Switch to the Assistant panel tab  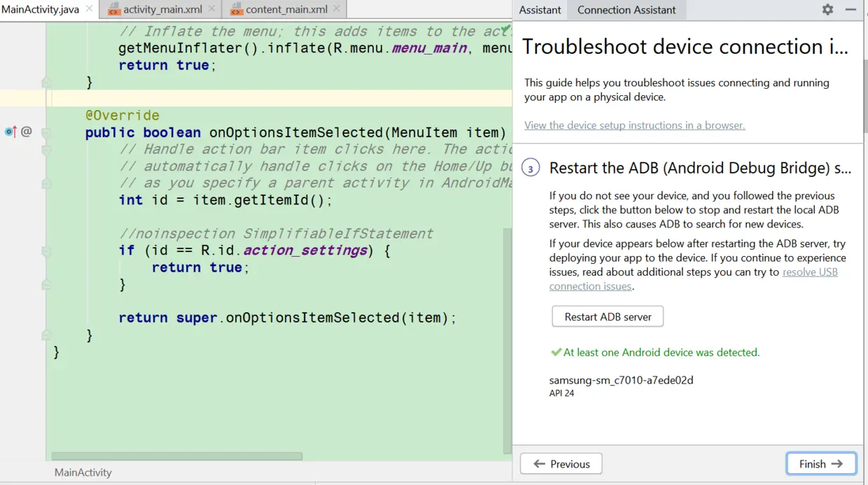click(x=540, y=10)
